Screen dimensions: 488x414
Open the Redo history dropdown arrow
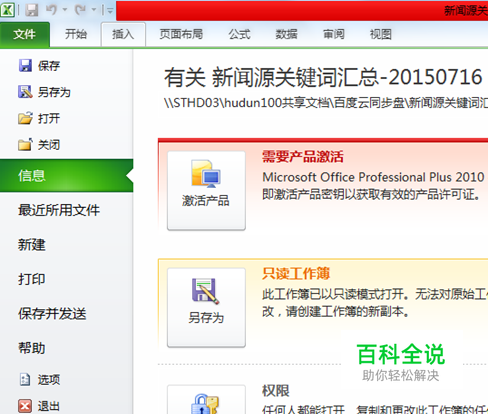[94, 10]
